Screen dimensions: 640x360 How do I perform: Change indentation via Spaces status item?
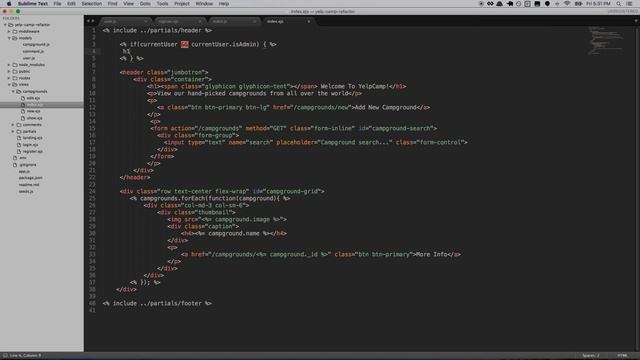pyautogui.click(x=591, y=356)
